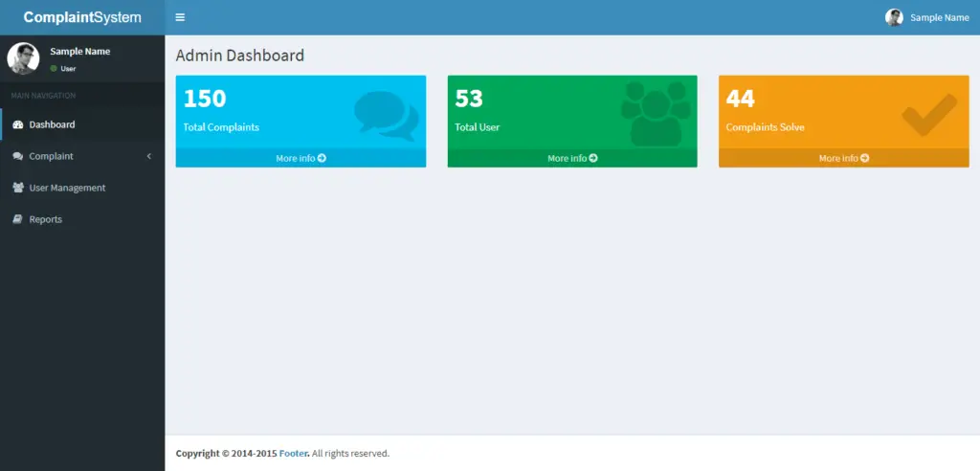Click the 150 Total Complaints count
This screenshot has width=980, height=471.
click(205, 99)
